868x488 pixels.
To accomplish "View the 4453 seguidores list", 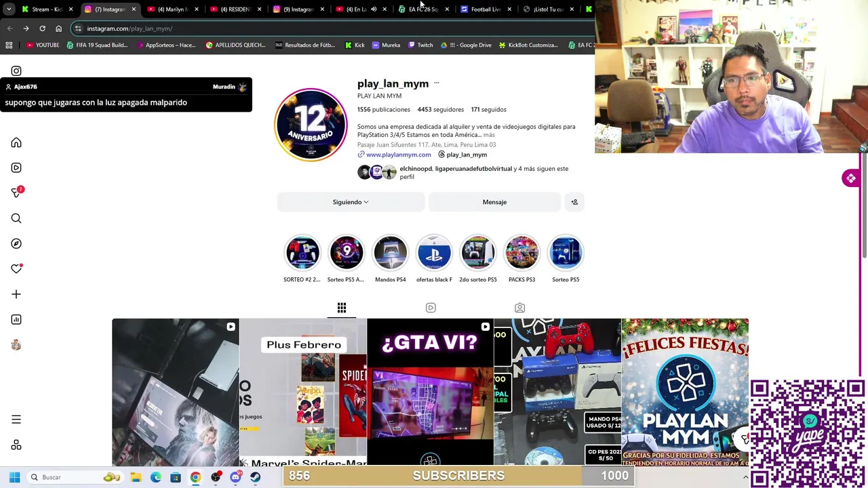I will [x=441, y=109].
